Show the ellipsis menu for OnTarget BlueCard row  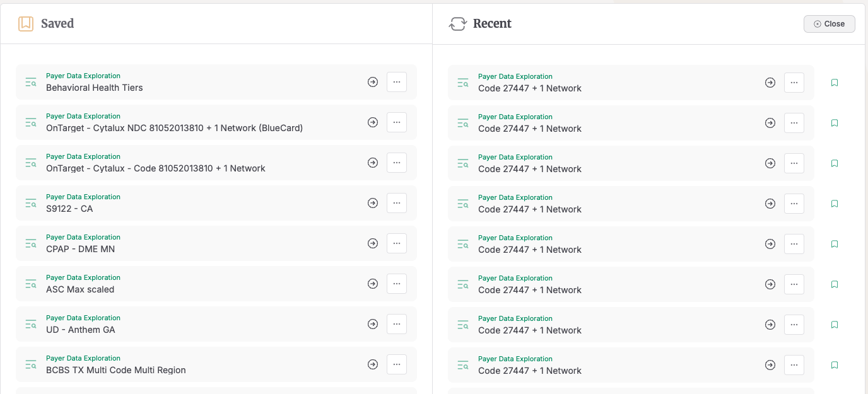point(397,122)
